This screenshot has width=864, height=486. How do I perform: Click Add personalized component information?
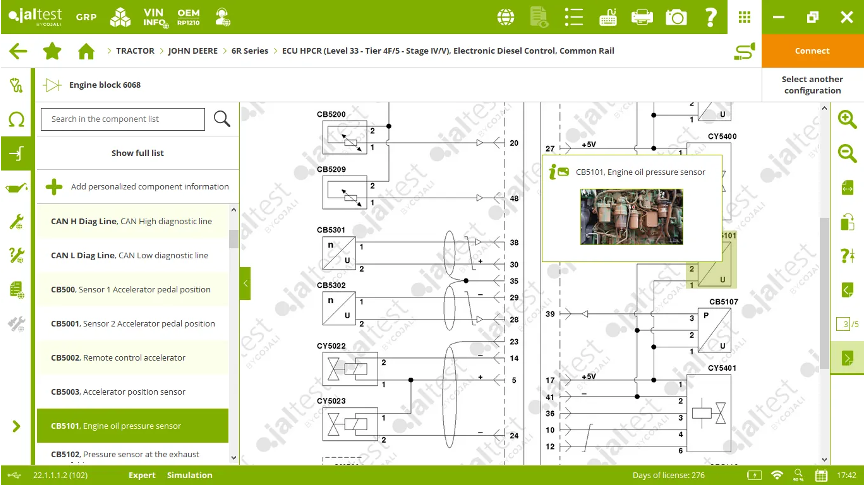(149, 186)
